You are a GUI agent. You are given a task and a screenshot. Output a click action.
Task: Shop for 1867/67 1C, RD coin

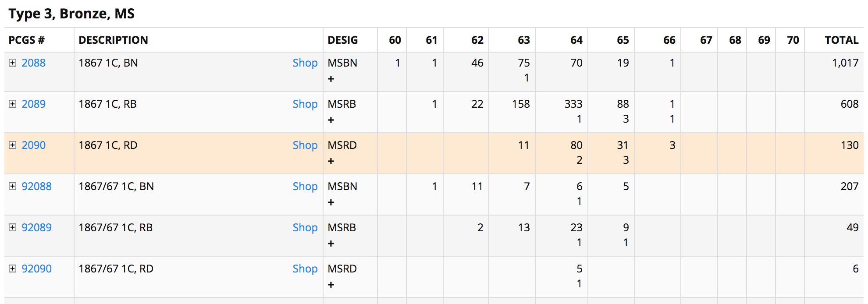pyautogui.click(x=305, y=269)
